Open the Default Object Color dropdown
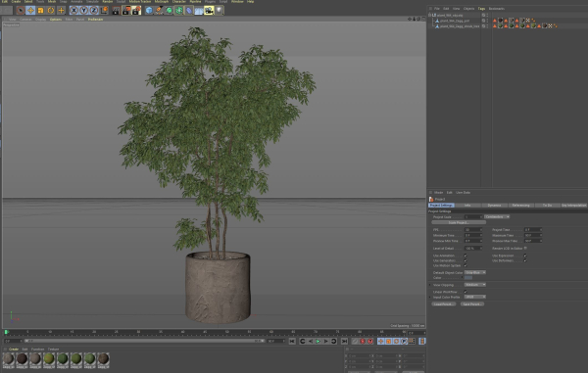Screen dimensions: 588x373 (475, 272)
